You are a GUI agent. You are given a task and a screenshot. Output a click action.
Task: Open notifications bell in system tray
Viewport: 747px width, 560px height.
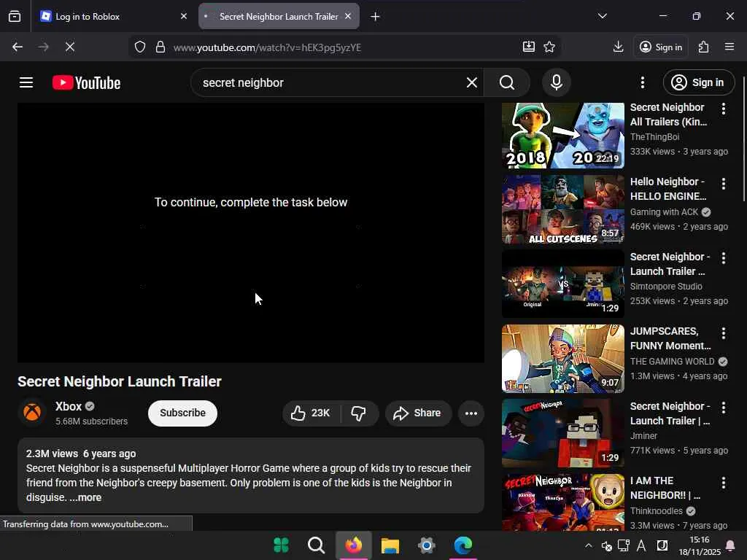pyautogui.click(x=729, y=545)
